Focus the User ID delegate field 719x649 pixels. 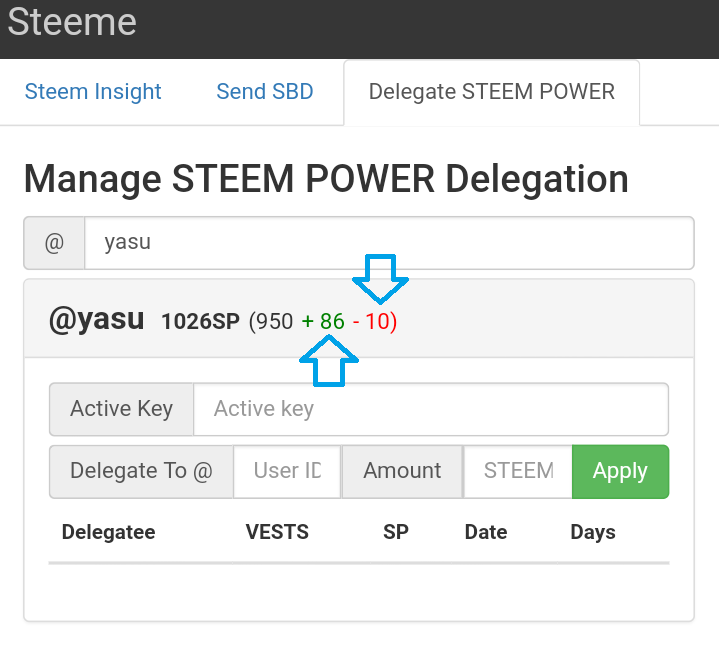(287, 471)
